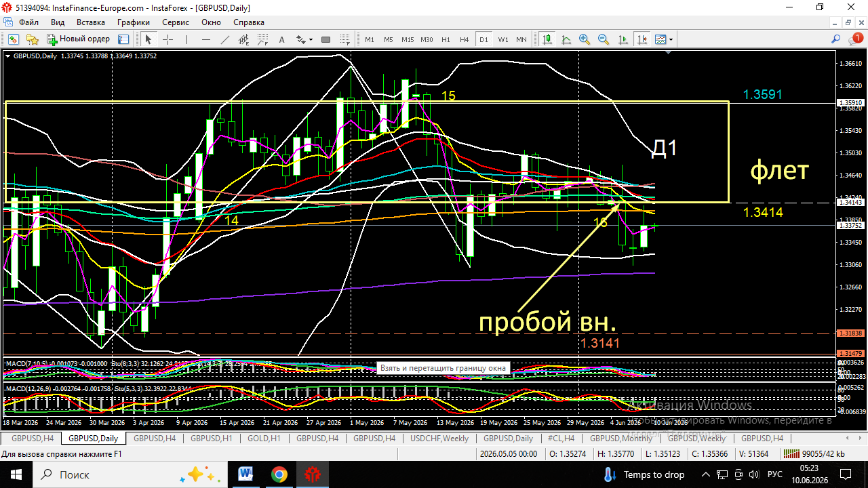
Task: Switch to the GBPUSD,Monthly chart tab
Action: click(622, 439)
